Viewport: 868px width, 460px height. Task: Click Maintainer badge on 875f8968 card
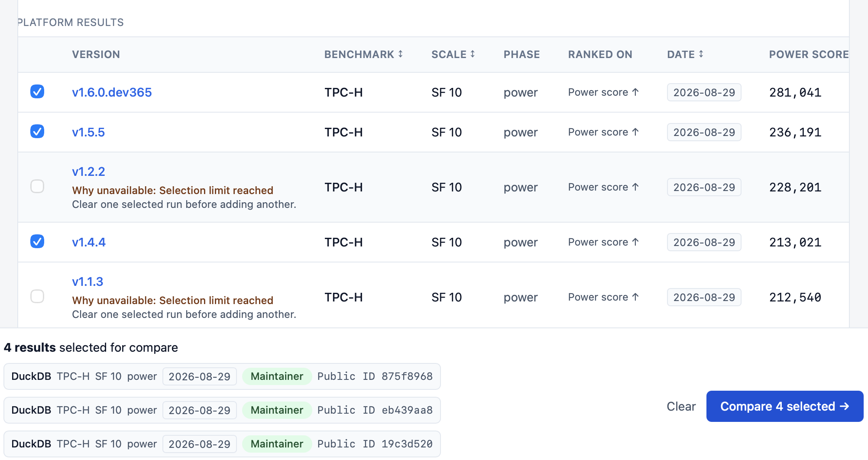coord(277,376)
